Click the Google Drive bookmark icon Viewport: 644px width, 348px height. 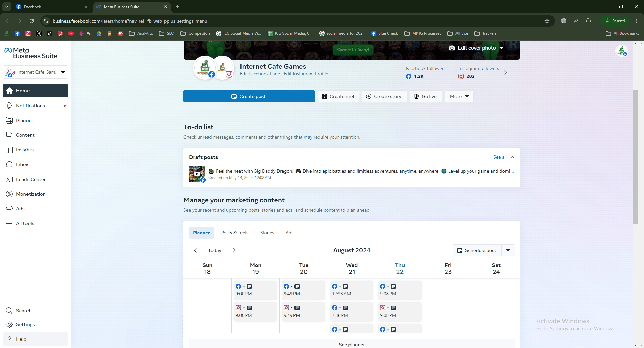tap(99, 33)
